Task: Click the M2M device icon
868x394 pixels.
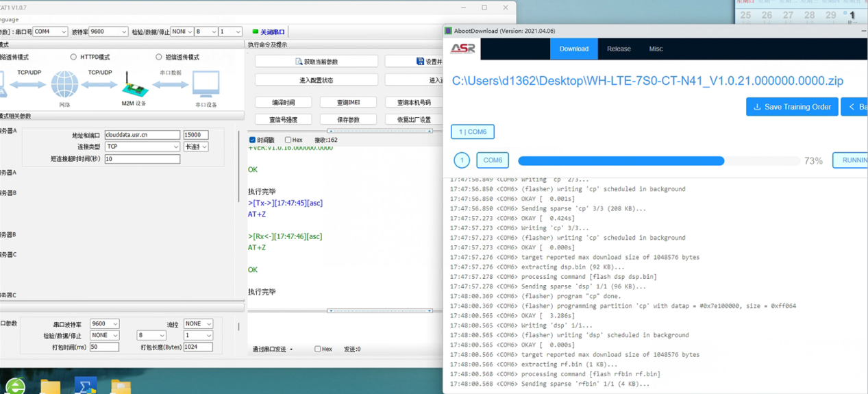Action: click(x=134, y=85)
